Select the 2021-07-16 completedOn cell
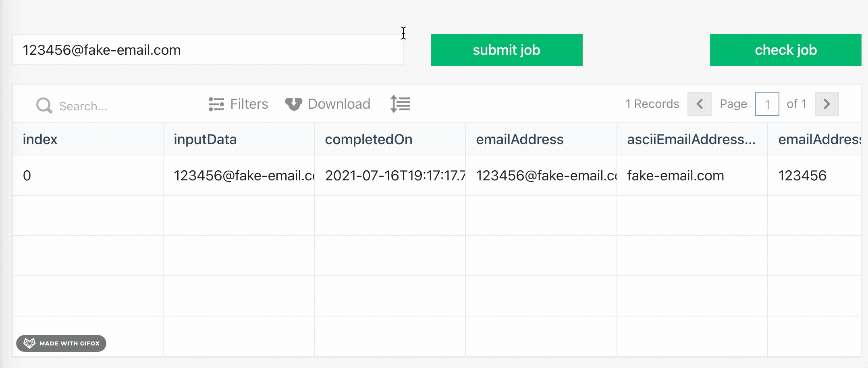Image resolution: width=868 pixels, height=368 pixels. (x=390, y=176)
